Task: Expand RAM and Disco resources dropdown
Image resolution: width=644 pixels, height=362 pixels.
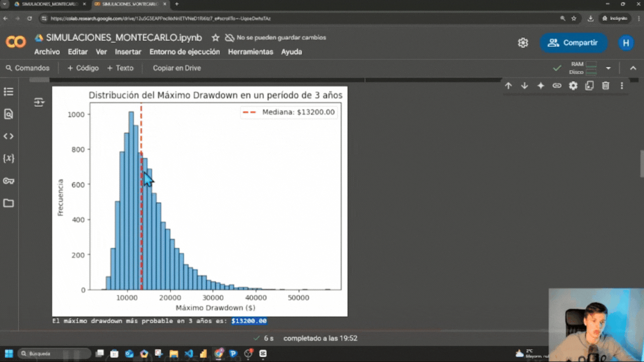Action: (608, 68)
